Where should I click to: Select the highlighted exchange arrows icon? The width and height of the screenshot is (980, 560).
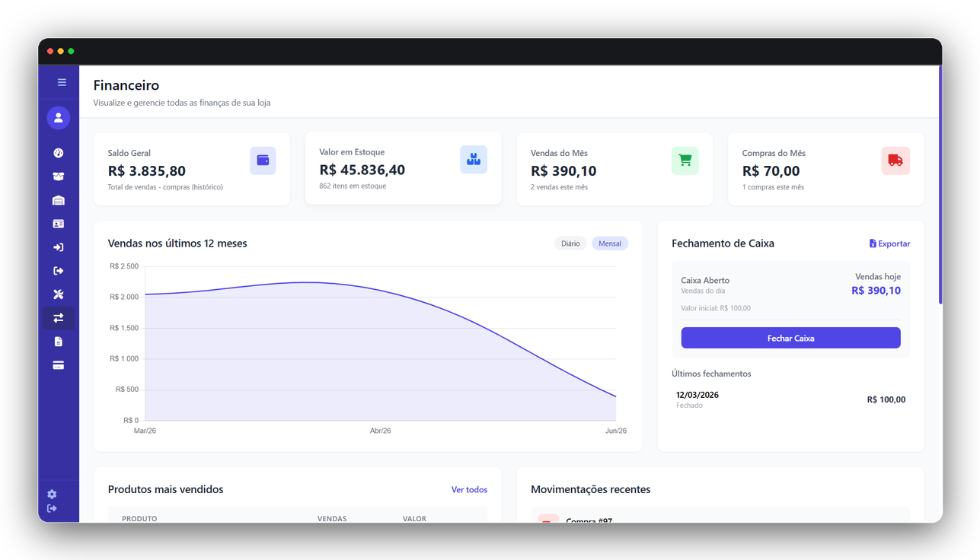tap(59, 318)
